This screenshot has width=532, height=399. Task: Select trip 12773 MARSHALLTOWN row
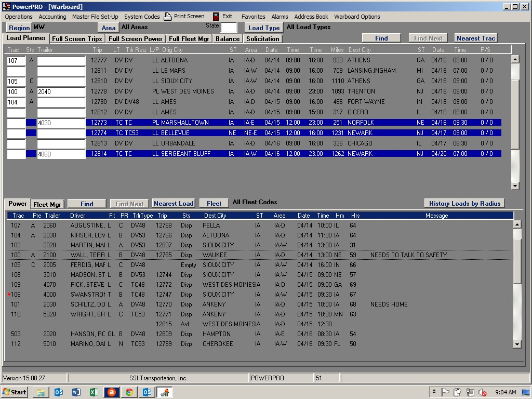click(294, 123)
